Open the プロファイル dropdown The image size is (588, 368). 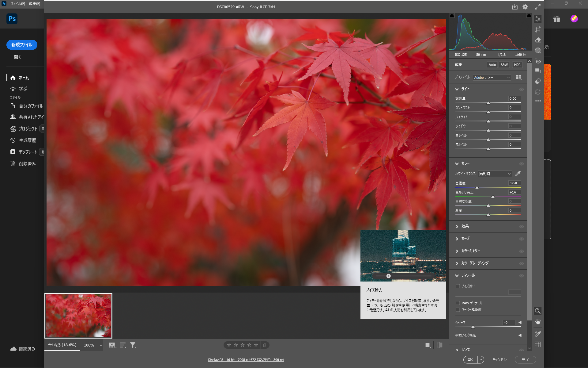coord(492,77)
